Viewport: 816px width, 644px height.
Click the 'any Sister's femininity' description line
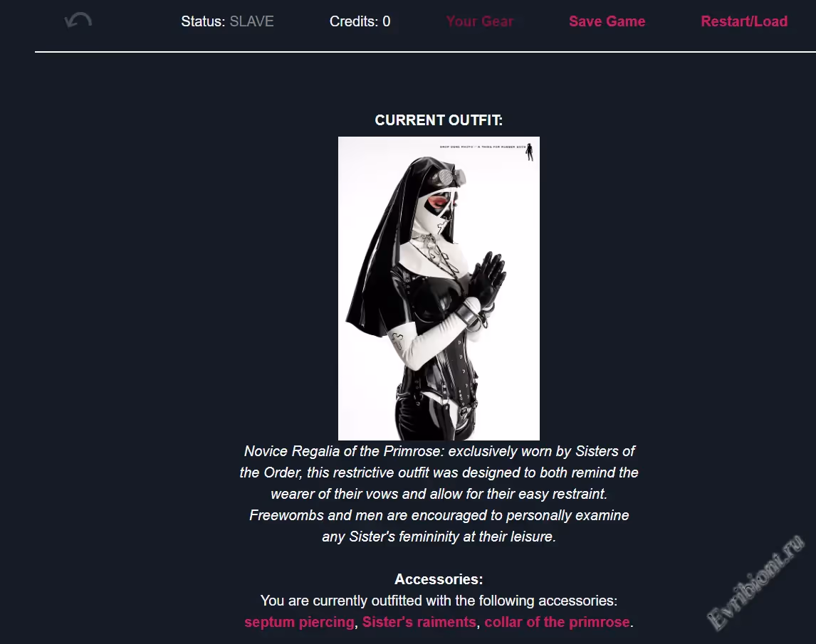click(439, 537)
